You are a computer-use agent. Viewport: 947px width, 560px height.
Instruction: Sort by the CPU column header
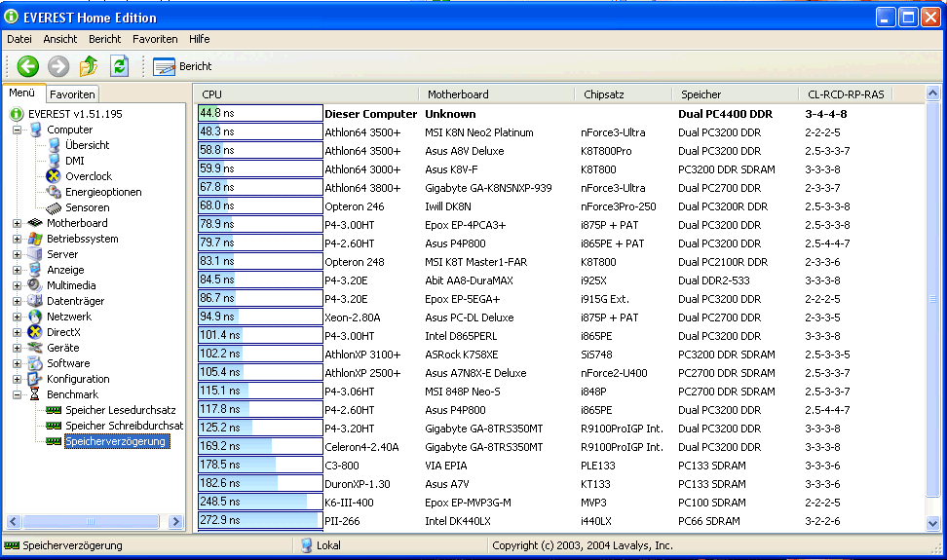click(x=308, y=94)
